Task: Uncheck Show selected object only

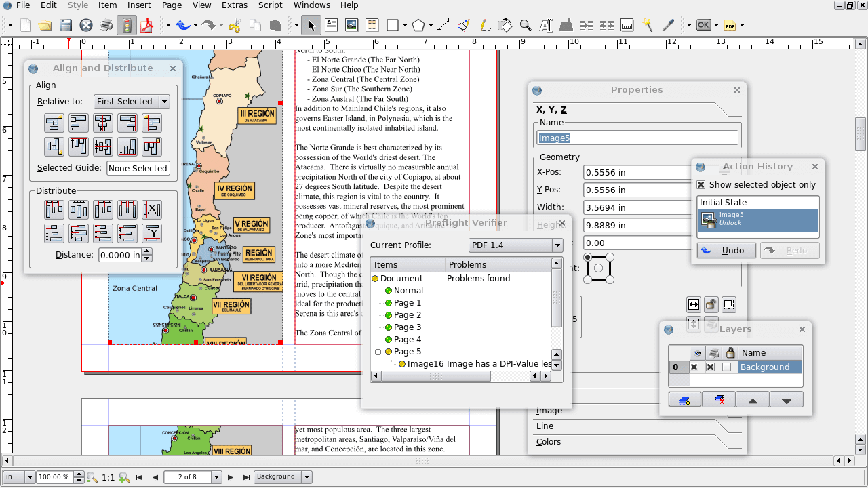Action: click(701, 184)
